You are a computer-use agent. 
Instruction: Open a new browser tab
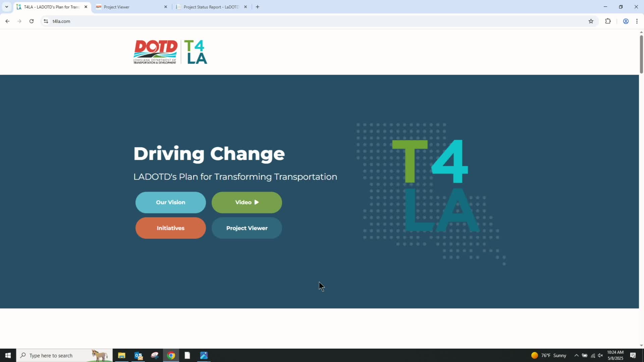coord(258,7)
